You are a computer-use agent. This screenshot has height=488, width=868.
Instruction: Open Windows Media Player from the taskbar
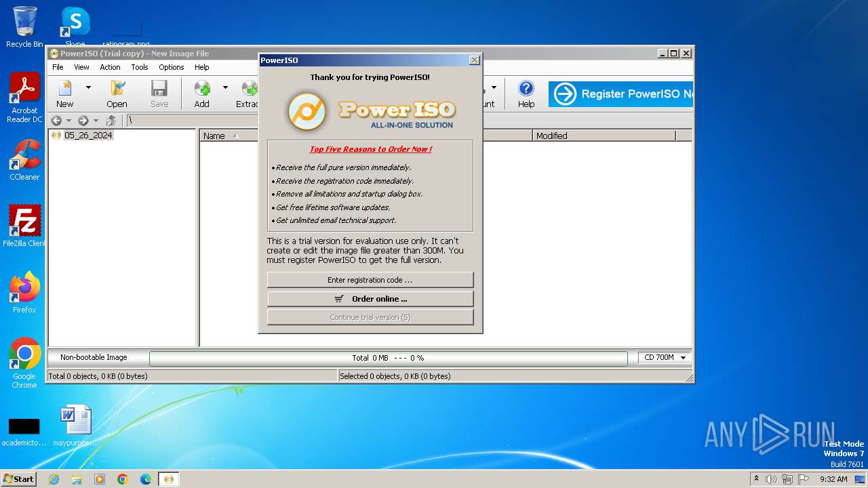pyautogui.click(x=100, y=479)
